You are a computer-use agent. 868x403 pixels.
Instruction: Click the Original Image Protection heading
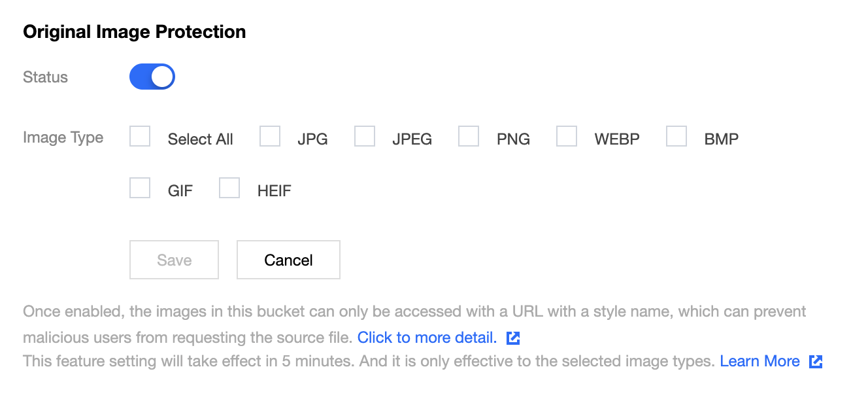134,32
